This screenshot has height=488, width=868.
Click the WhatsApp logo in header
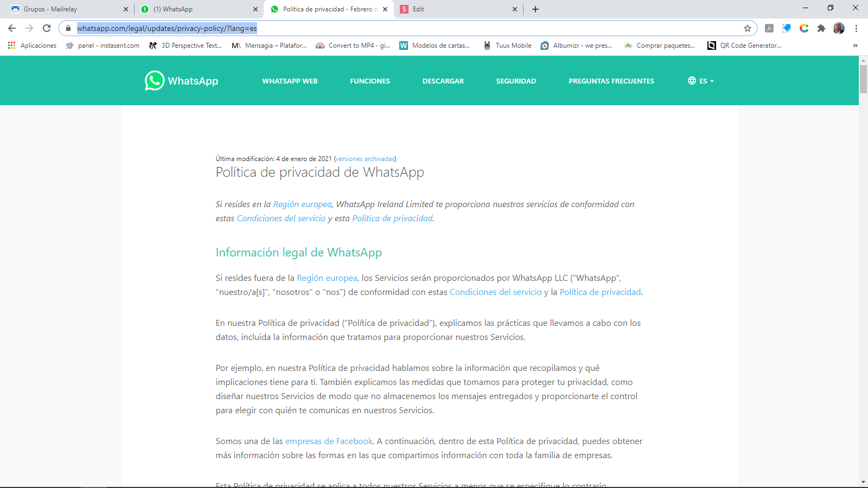(x=181, y=81)
